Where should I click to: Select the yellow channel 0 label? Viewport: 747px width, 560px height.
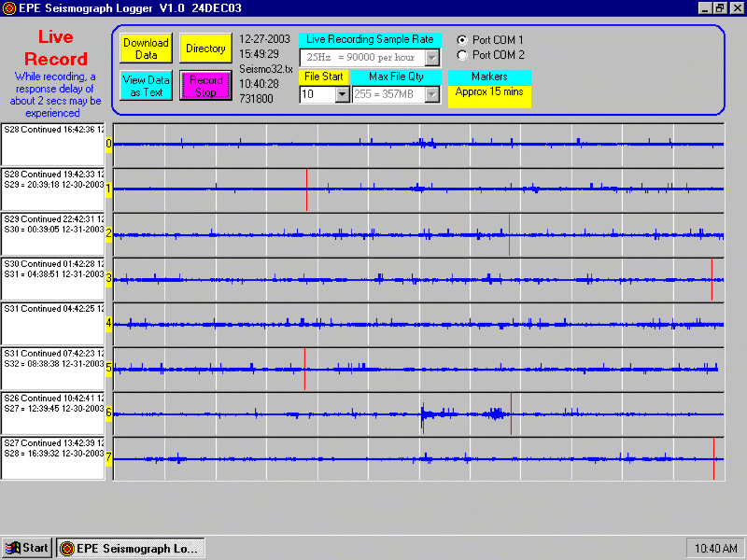108,144
